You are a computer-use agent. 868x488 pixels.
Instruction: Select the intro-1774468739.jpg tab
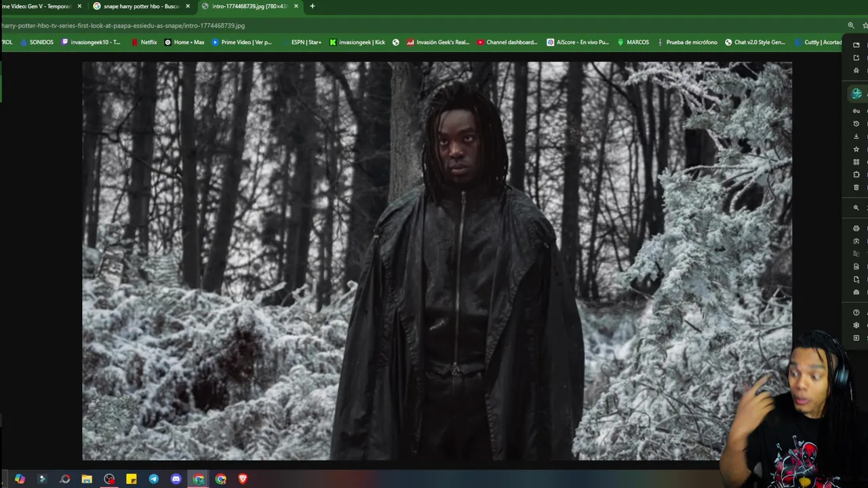[250, 6]
